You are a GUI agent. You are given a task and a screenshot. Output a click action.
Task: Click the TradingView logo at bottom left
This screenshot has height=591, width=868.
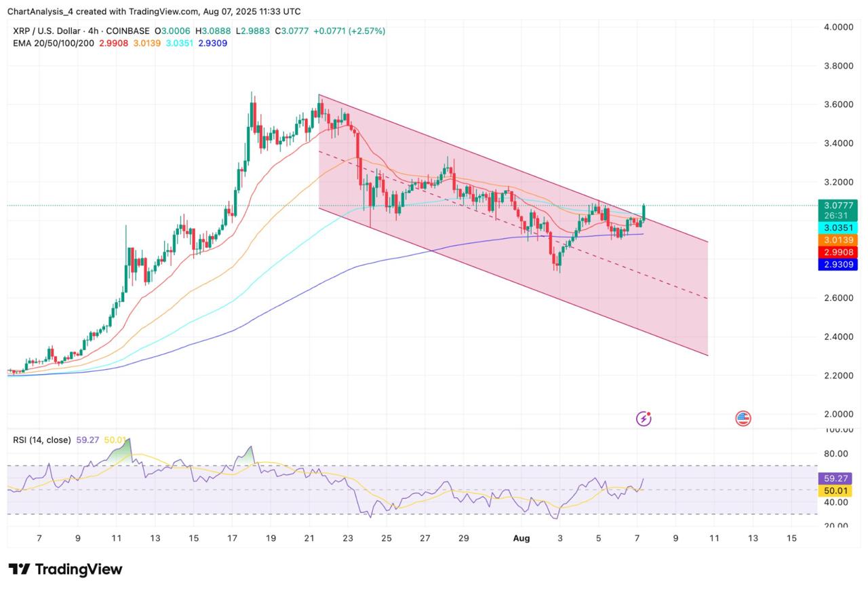pos(66,569)
